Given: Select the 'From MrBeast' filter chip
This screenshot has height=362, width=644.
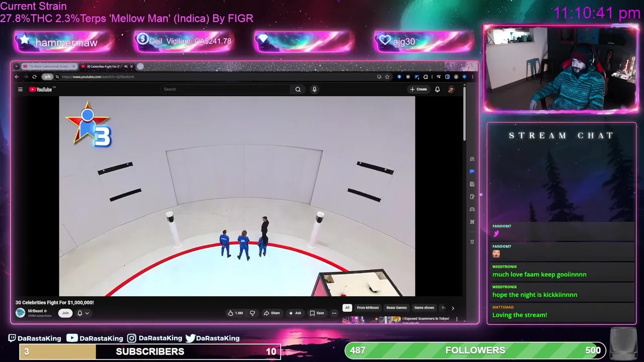Looking at the screenshot, I should coord(368,308).
